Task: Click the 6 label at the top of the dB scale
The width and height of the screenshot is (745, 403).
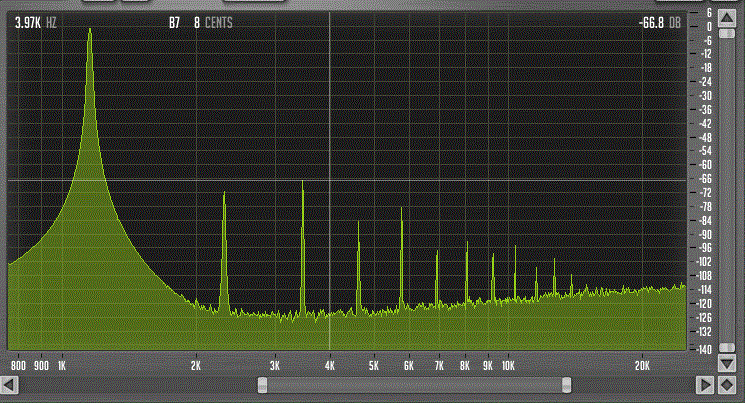Action: tap(709, 13)
